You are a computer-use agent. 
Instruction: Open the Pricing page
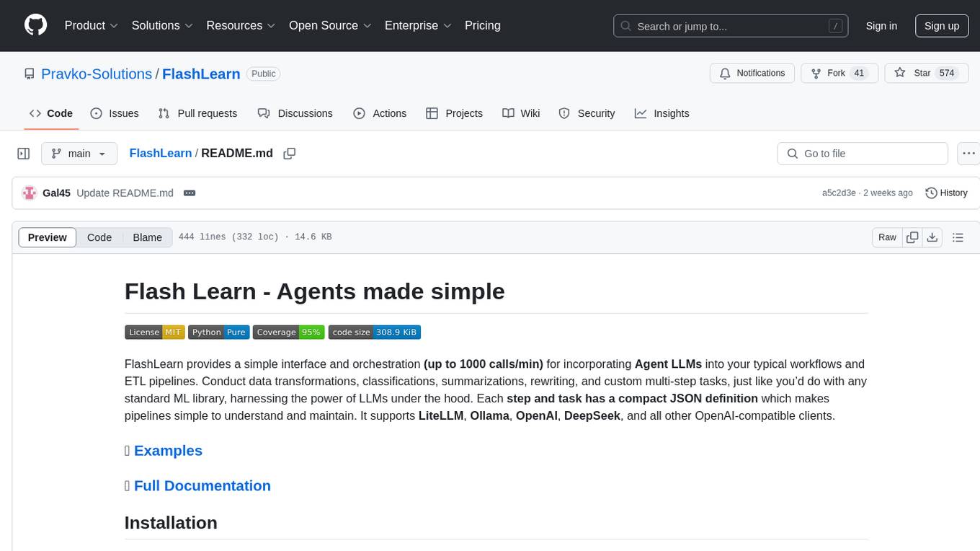pyautogui.click(x=483, y=25)
